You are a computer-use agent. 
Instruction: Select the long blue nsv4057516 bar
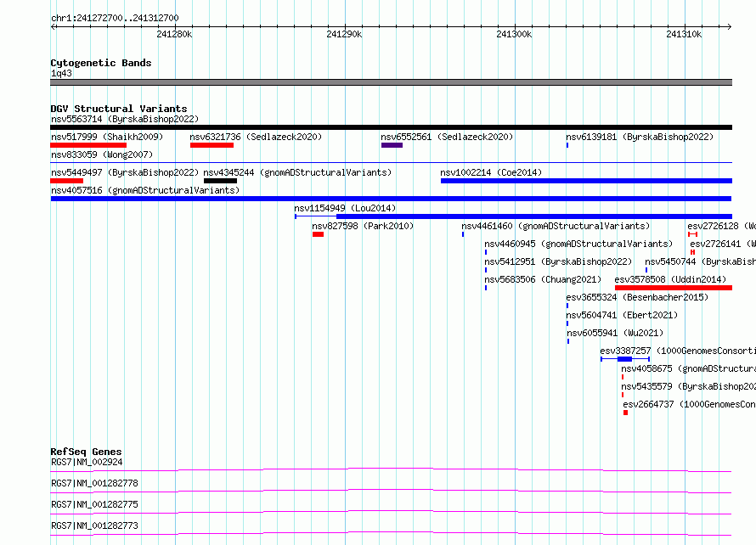click(391, 199)
